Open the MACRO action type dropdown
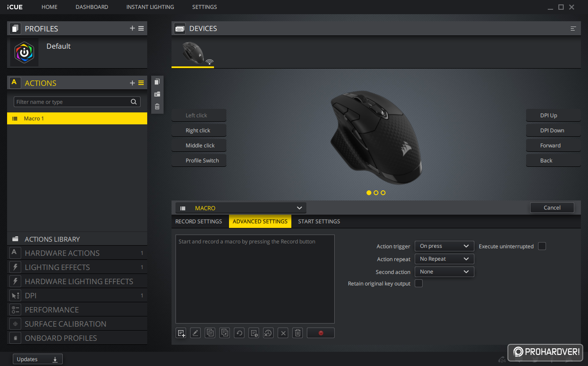 pos(241,208)
